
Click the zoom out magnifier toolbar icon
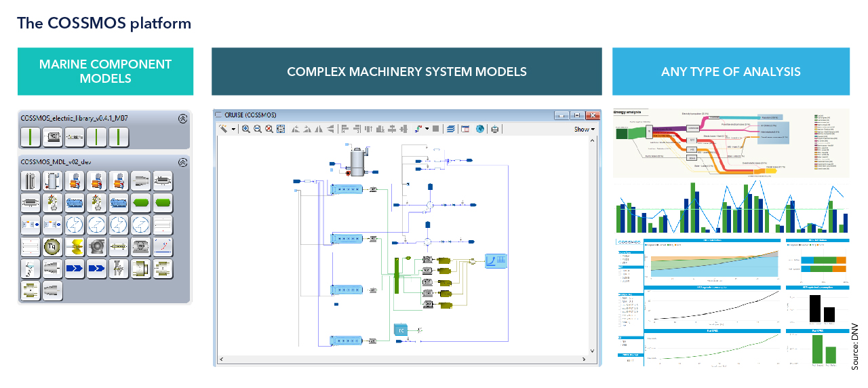pyautogui.click(x=258, y=129)
